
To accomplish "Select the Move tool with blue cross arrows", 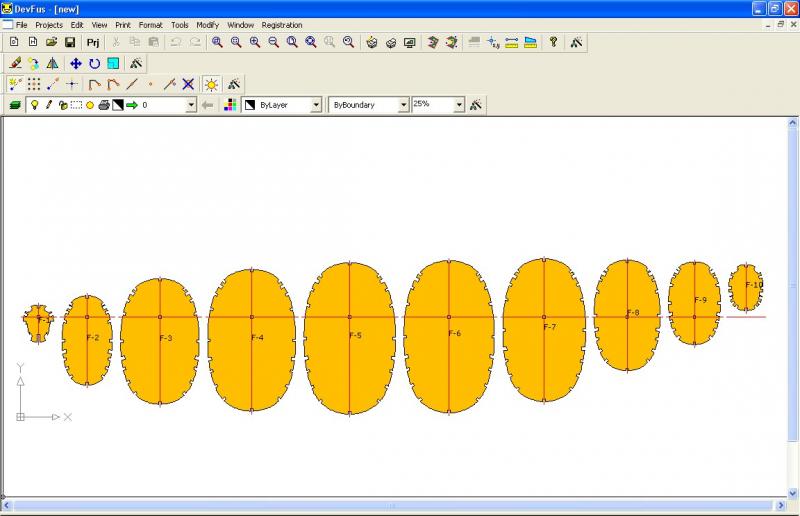I will [75, 63].
